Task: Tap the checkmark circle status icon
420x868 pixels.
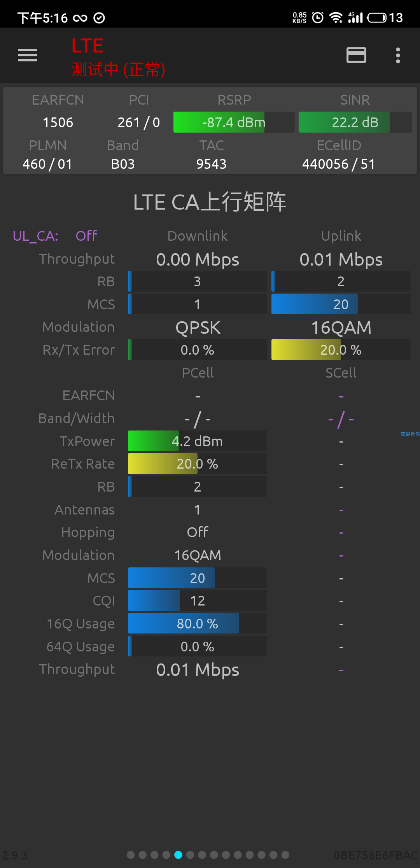Action: pos(100,18)
